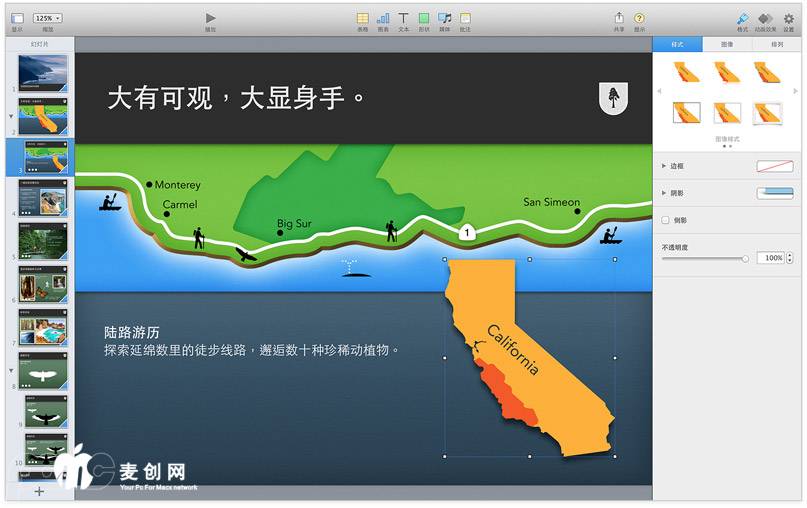Select the Text (文本) tool
This screenshot has height=508, width=807.
404,18
